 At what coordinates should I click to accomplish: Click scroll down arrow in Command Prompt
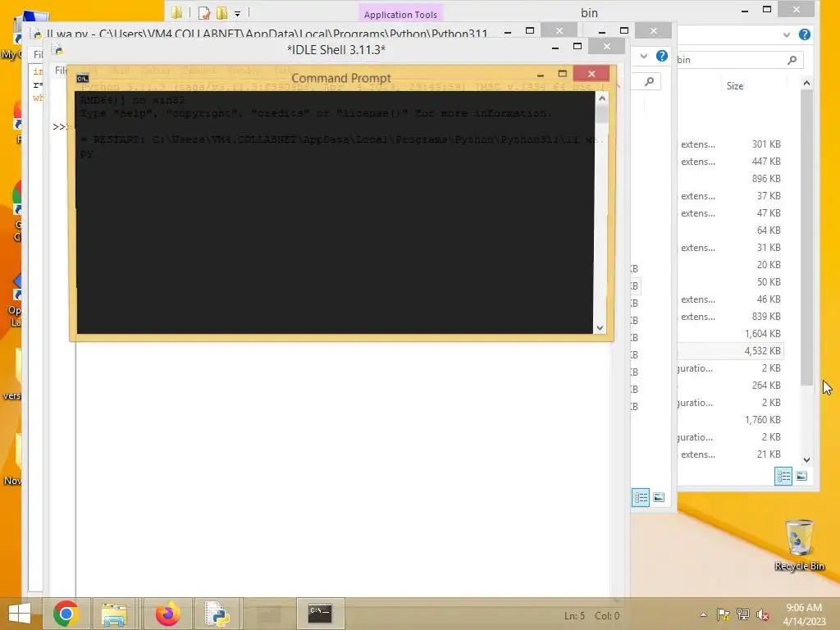click(x=600, y=328)
